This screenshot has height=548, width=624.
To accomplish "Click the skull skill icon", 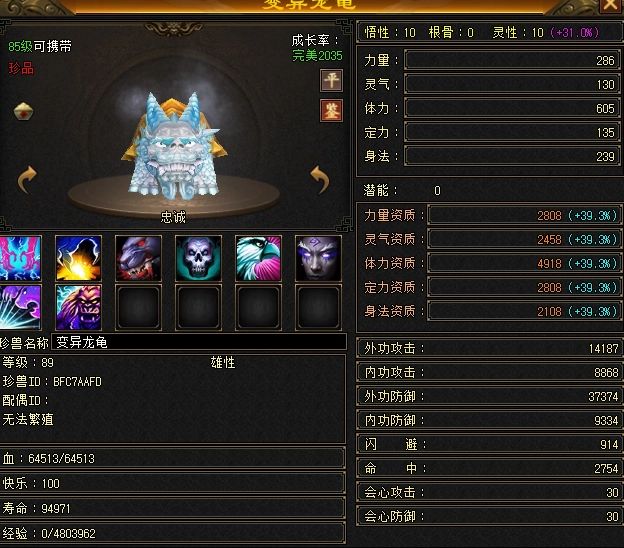I will (x=198, y=258).
